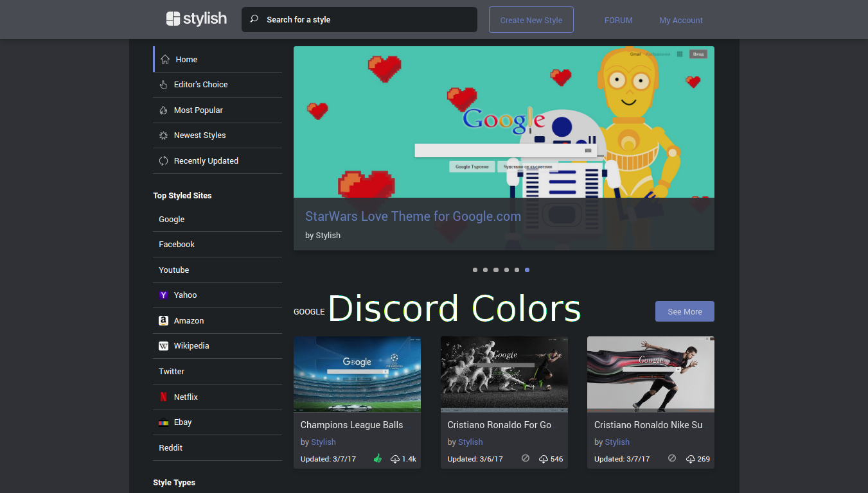Click the third carousel dot
The height and width of the screenshot is (493, 868).
point(496,270)
